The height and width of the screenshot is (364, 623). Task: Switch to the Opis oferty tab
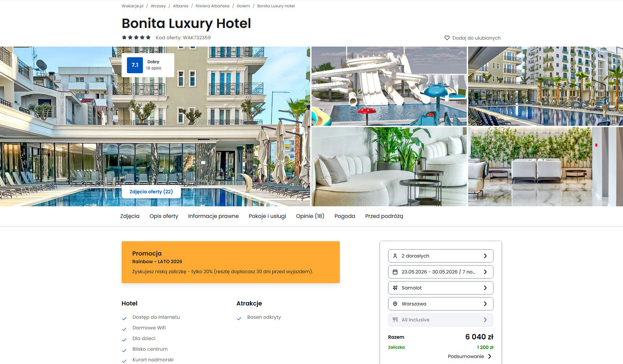164,216
